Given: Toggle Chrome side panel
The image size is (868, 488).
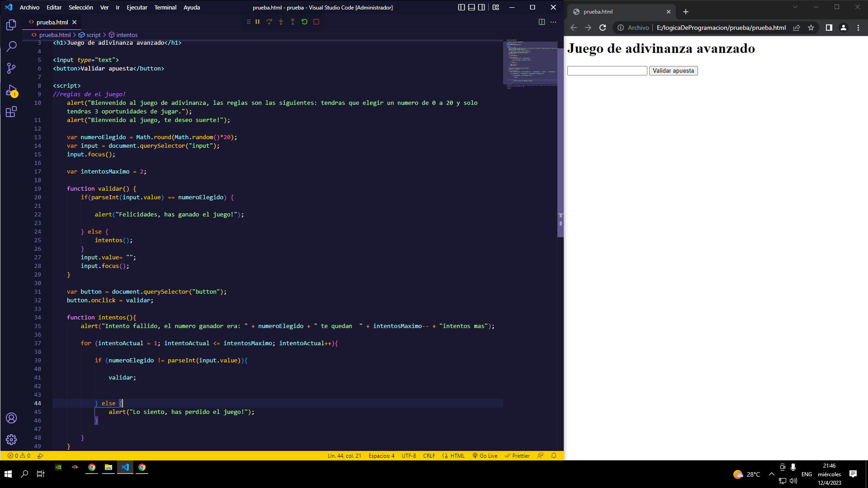Looking at the screenshot, I should coord(829,28).
